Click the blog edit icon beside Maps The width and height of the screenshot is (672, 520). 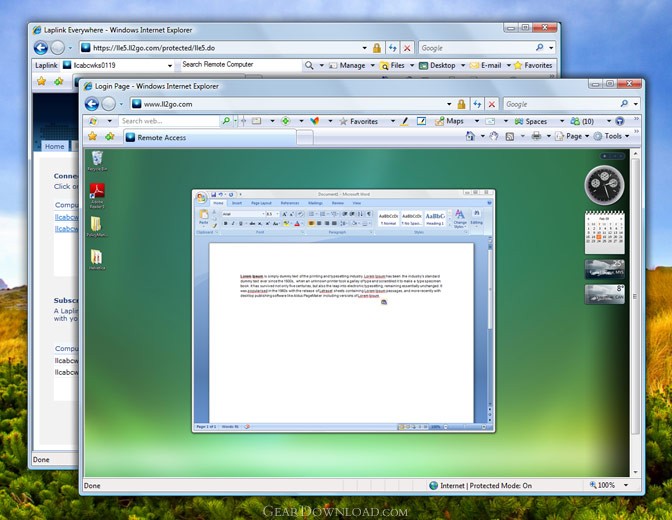(x=422, y=121)
